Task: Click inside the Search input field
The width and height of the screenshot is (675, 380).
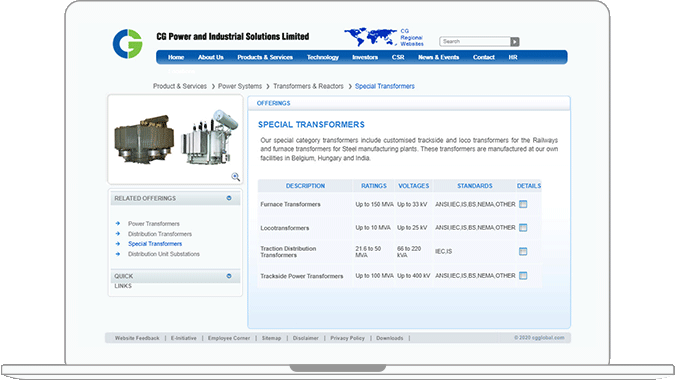Action: [x=475, y=42]
